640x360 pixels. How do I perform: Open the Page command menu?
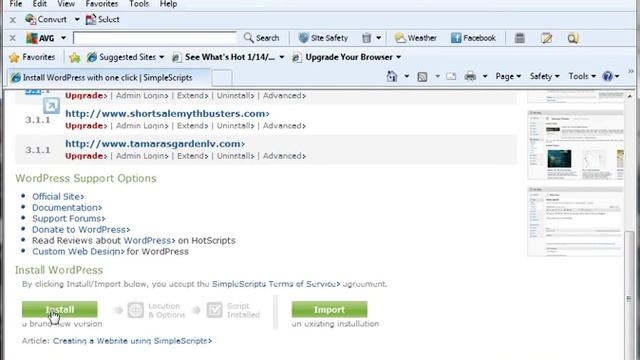click(x=508, y=76)
